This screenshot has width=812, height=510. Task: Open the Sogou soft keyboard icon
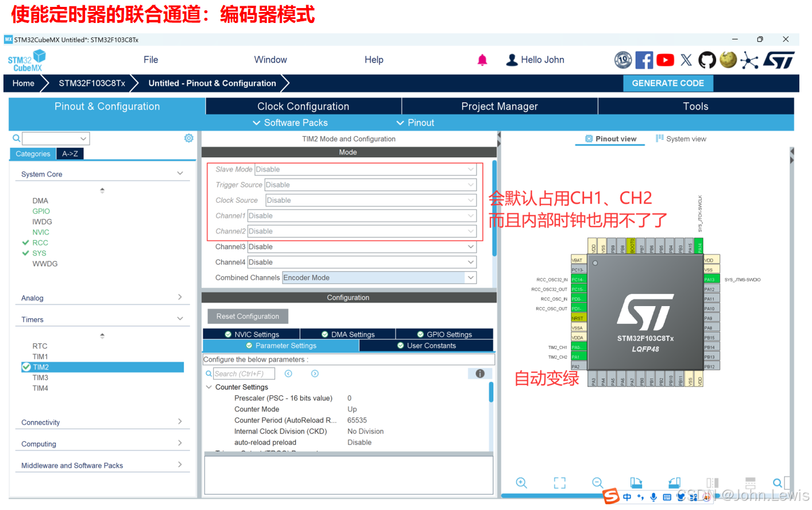click(667, 497)
